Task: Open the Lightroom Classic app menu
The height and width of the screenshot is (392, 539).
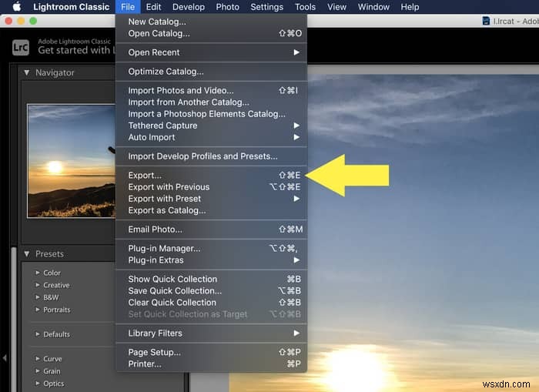Action: 71,7
